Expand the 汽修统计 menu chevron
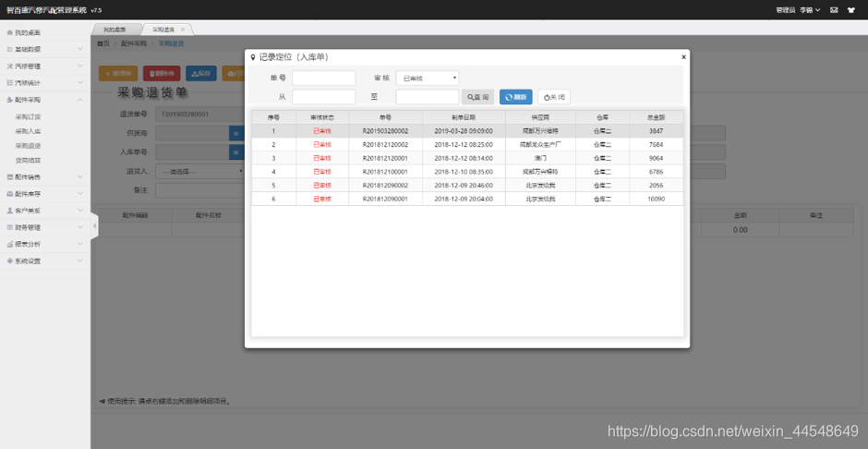 [80, 82]
